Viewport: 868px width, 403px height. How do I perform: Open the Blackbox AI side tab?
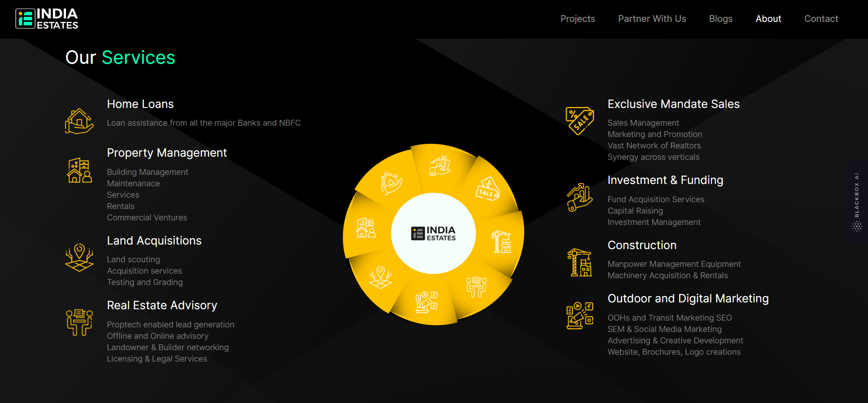coord(857,202)
